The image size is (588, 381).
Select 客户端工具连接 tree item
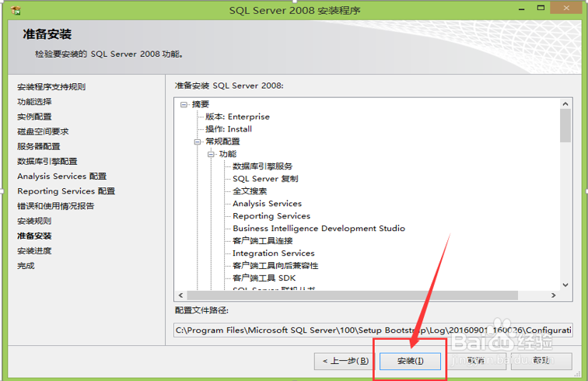click(x=263, y=240)
